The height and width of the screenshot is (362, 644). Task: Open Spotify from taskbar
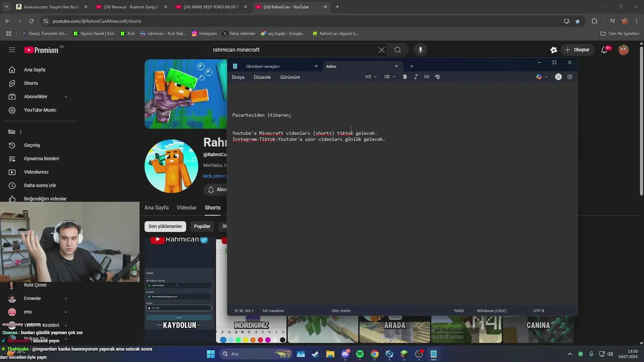pos(360,354)
